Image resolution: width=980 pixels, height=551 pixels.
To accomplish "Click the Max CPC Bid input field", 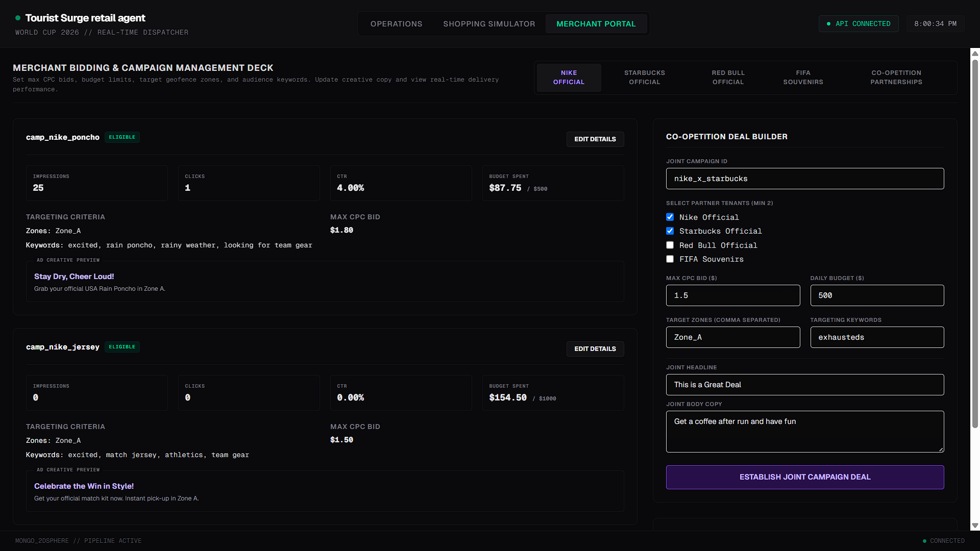I will 733,295.
